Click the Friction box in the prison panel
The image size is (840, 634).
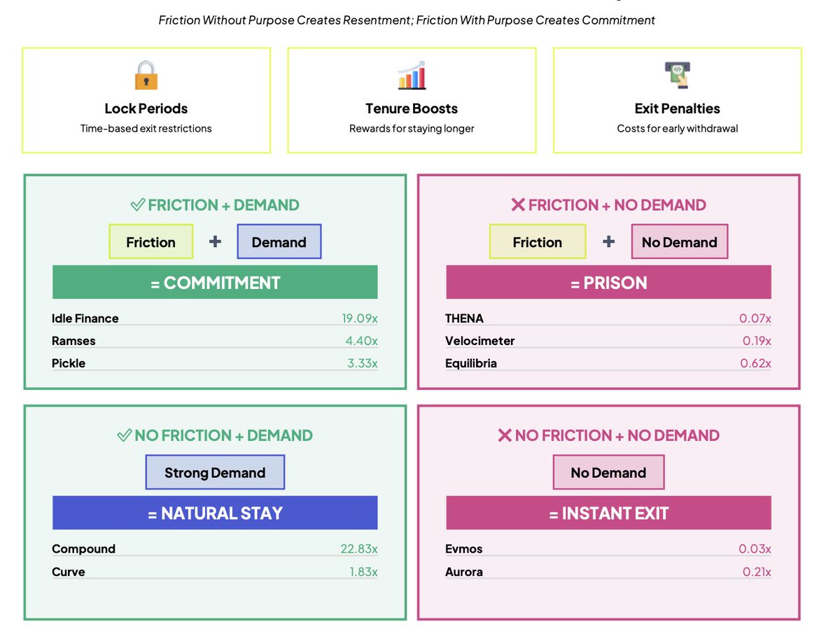538,242
